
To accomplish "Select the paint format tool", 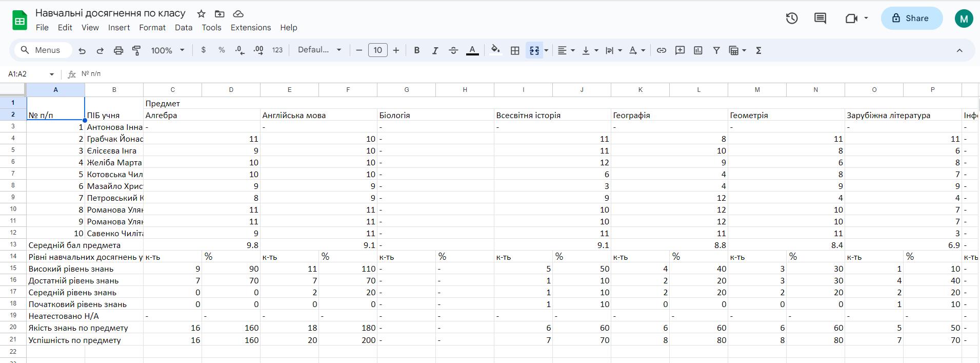I will pos(136,50).
